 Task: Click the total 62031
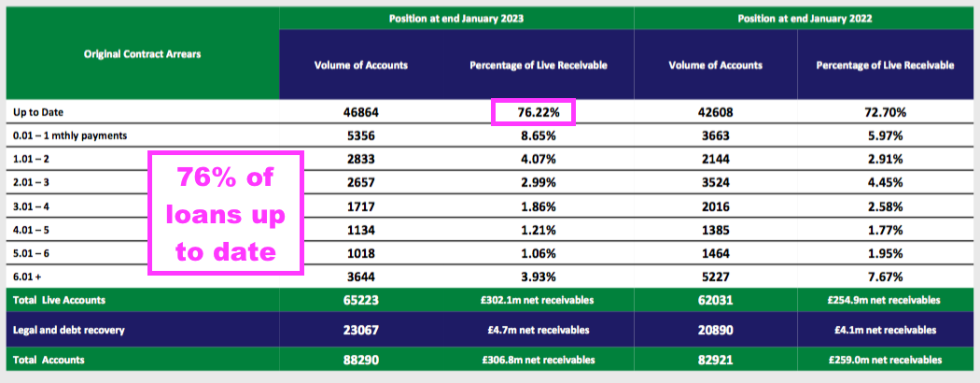point(716,301)
